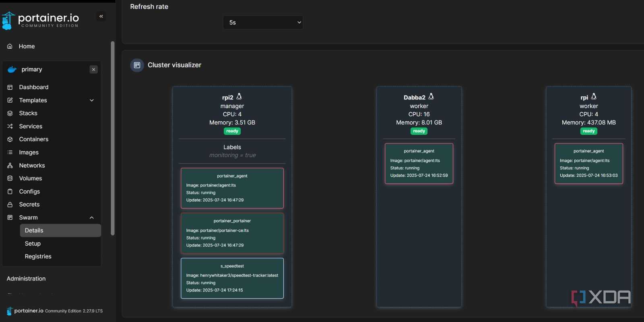Click the Secrets lock icon
This screenshot has height=322, width=644.
click(x=10, y=204)
